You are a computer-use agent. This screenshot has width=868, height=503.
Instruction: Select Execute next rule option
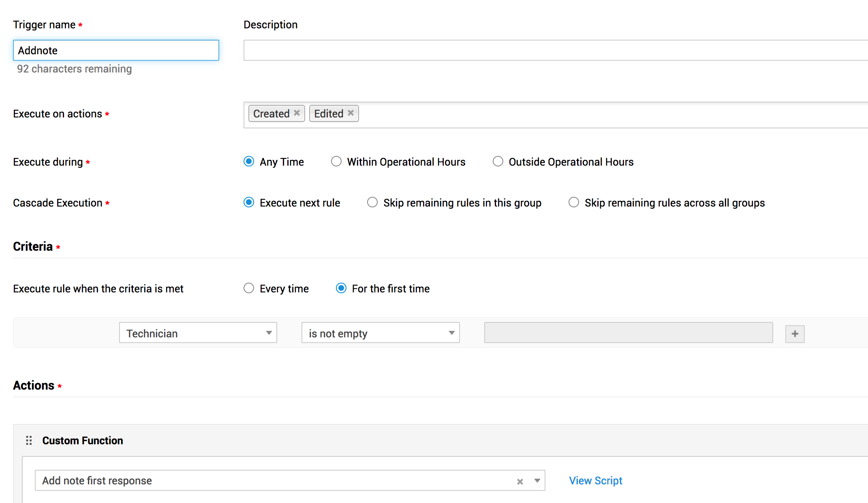point(249,202)
